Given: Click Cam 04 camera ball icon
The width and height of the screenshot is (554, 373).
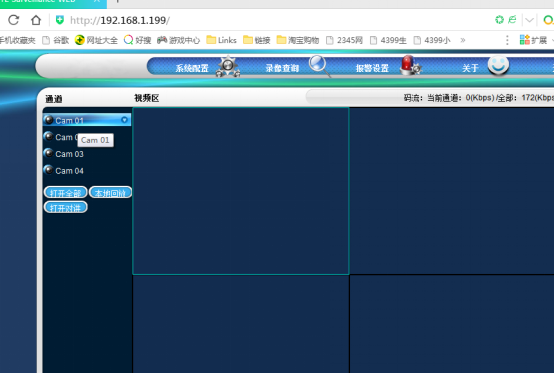Looking at the screenshot, I should pos(48,170).
